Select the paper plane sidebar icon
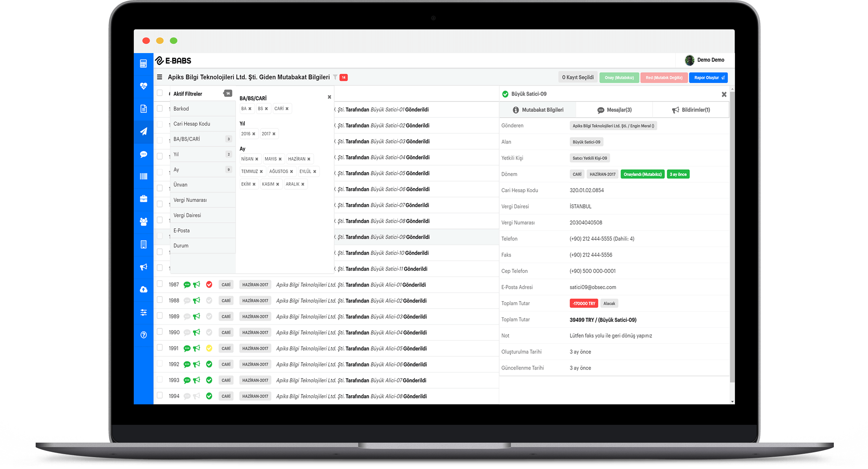The height and width of the screenshot is (469, 868). coord(143,131)
